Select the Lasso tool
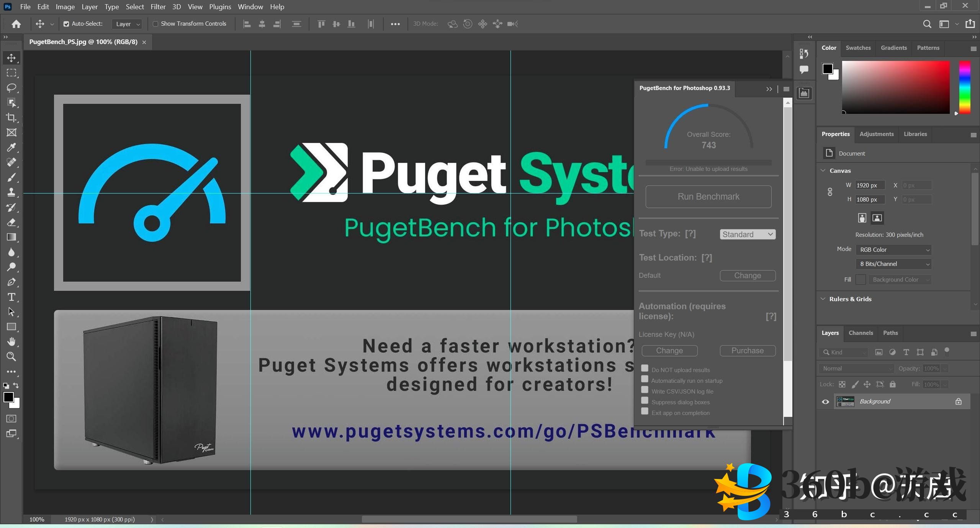Screen dimensions: 980x528 [x=11, y=88]
